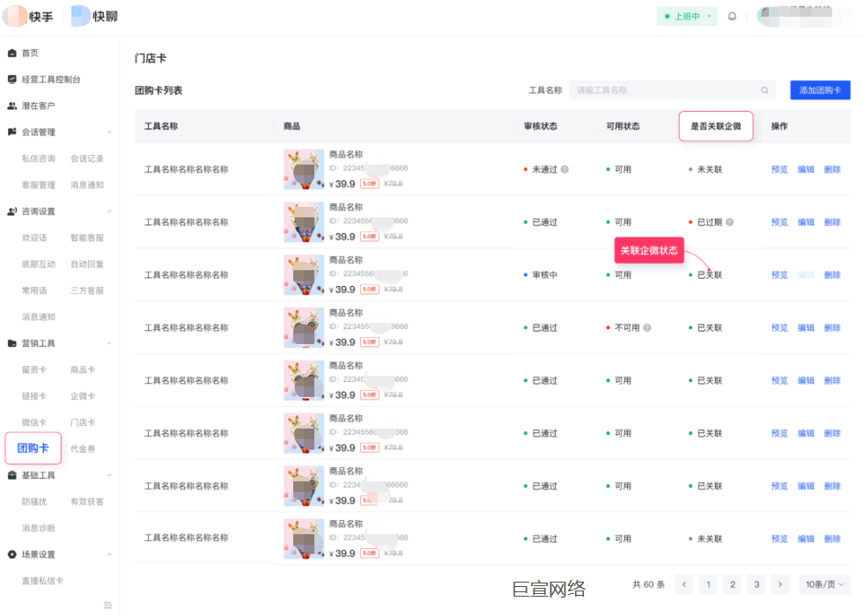Click the 可用状态 column header
This screenshot has height=616, width=863.
click(x=623, y=127)
